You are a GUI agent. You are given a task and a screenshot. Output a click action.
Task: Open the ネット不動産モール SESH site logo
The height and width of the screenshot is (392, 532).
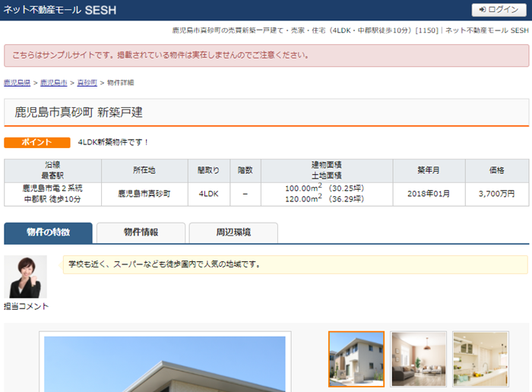59,10
